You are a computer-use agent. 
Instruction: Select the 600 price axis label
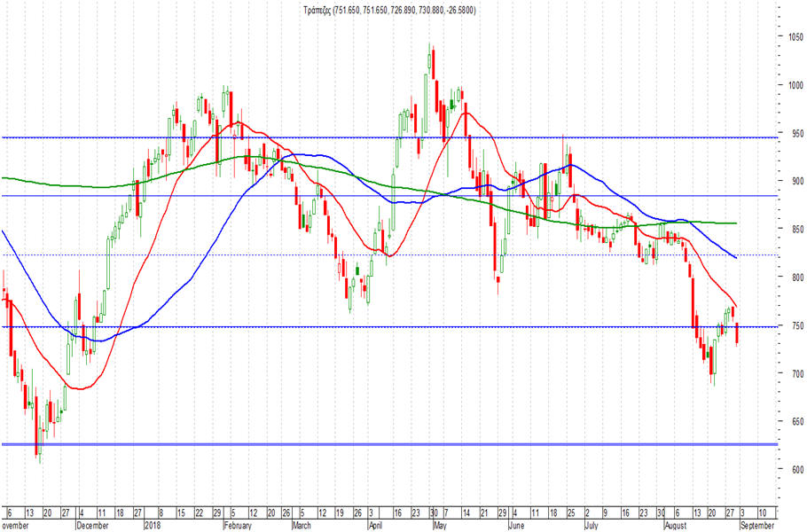795,469
